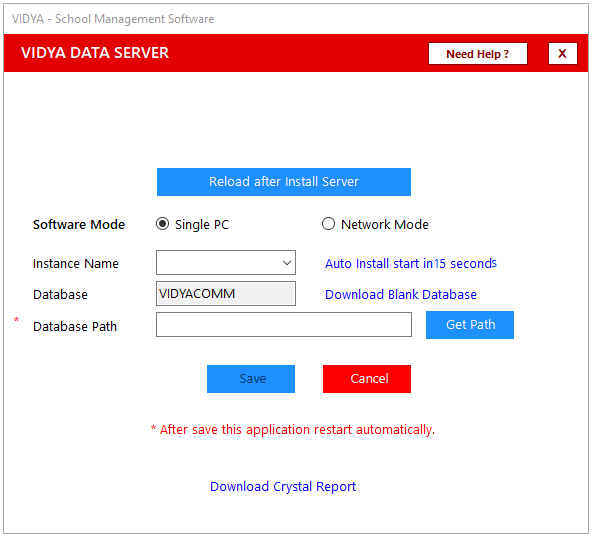Click the red restart automatically notice
This screenshot has width=593, height=536.
(x=293, y=430)
